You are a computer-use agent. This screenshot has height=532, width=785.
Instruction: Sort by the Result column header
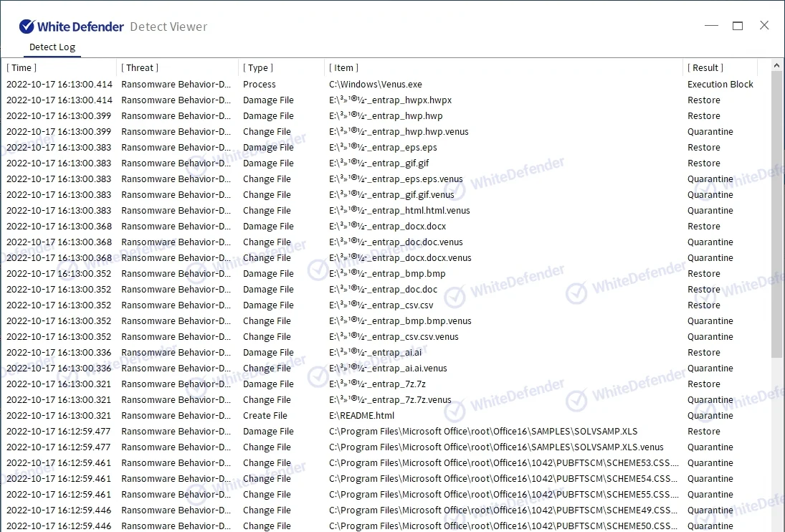(705, 67)
